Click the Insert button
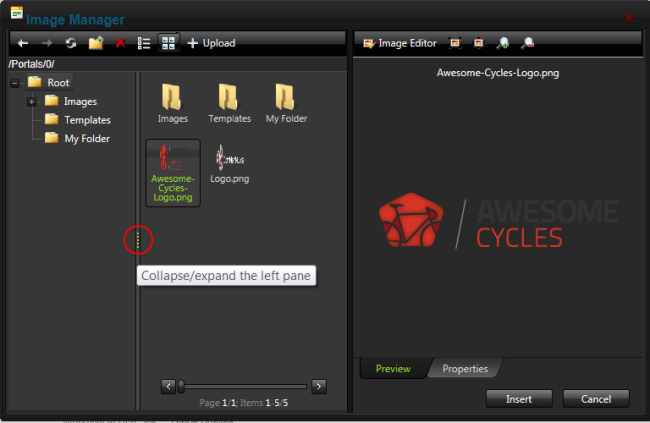This screenshot has width=650, height=423. [519, 399]
